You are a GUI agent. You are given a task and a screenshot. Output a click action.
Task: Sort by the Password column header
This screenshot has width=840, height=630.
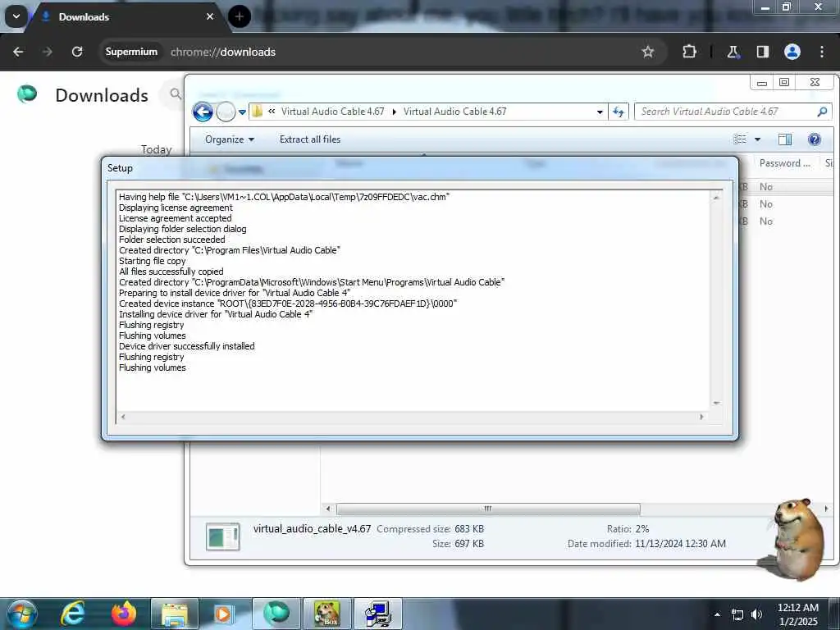click(x=785, y=163)
